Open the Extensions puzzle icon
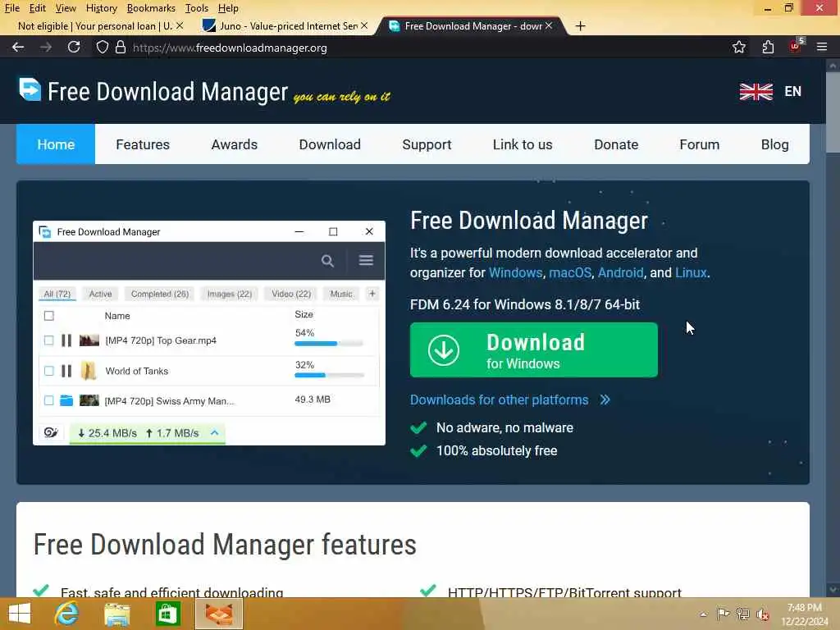Image resolution: width=840 pixels, height=630 pixels. point(768,47)
